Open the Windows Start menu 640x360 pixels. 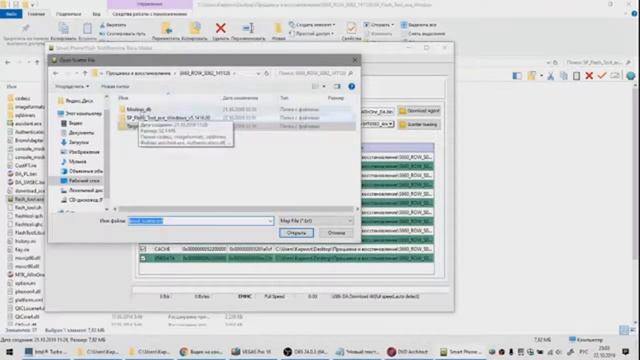(x=9, y=351)
